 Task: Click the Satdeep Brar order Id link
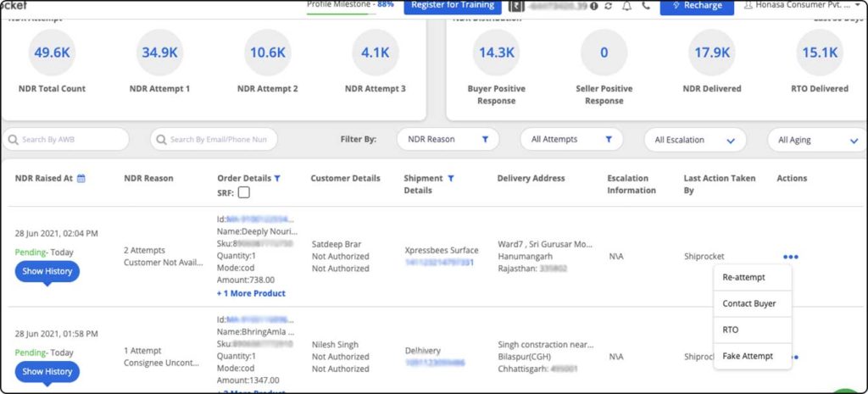(x=259, y=219)
